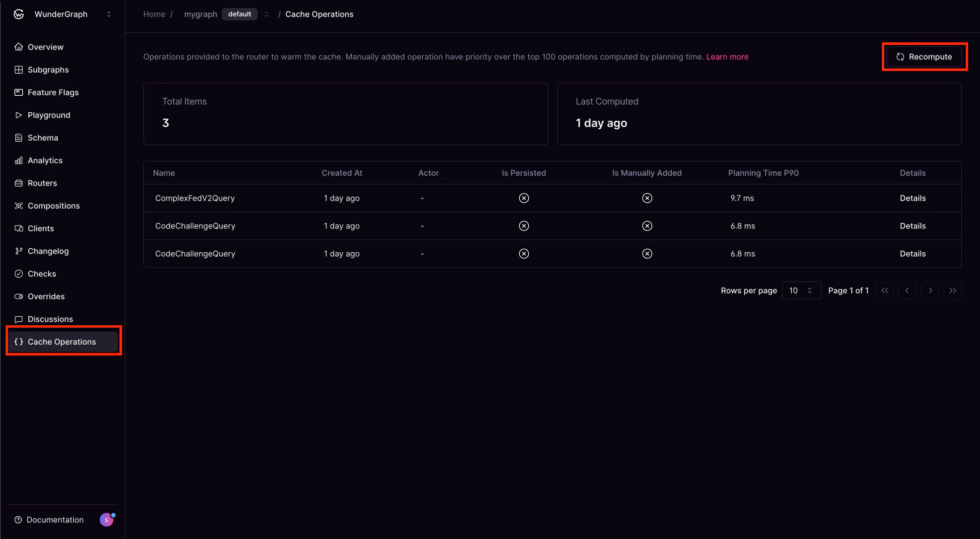Image resolution: width=980 pixels, height=539 pixels.
Task: Open Details for the ComplexFedV2Query row
Action: [913, 198]
